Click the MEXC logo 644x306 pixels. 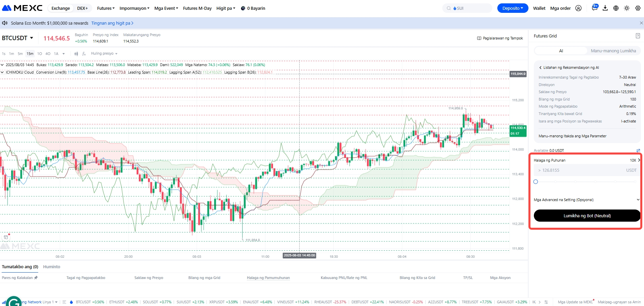[x=22, y=8]
